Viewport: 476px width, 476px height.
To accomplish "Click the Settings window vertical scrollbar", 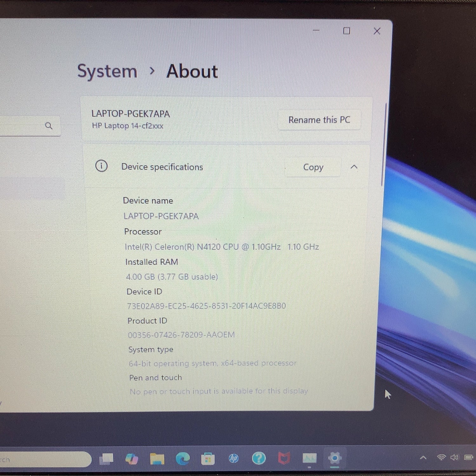I will (383, 144).
